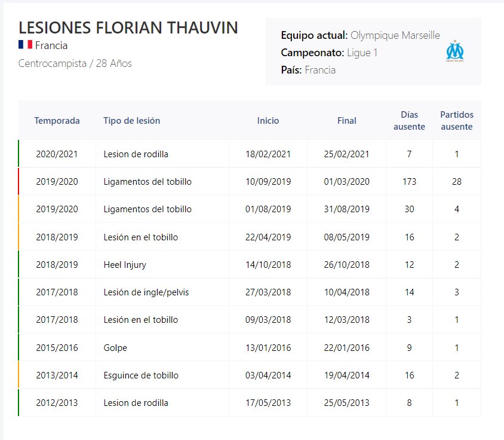
Task: Click the Inicio column header
Action: [268, 121]
